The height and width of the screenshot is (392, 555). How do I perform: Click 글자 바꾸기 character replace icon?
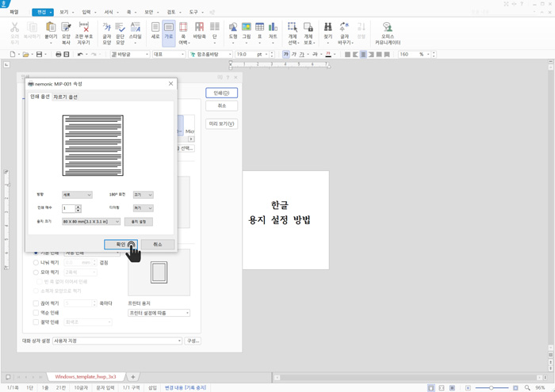[344, 27]
